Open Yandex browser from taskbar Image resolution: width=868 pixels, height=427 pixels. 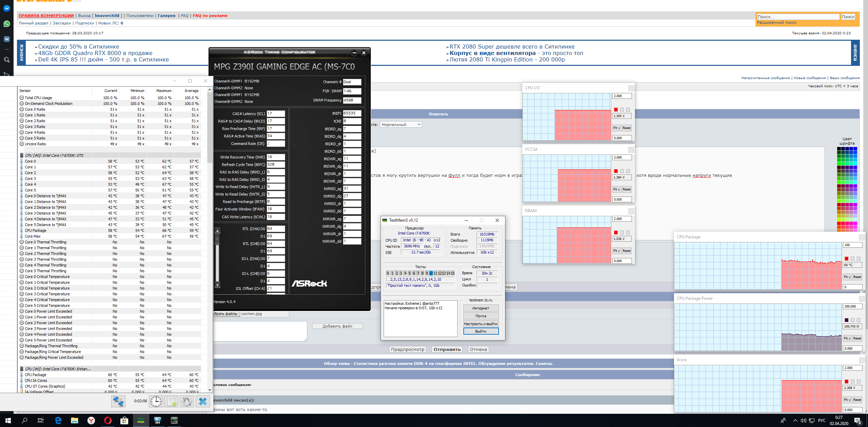(x=91, y=421)
